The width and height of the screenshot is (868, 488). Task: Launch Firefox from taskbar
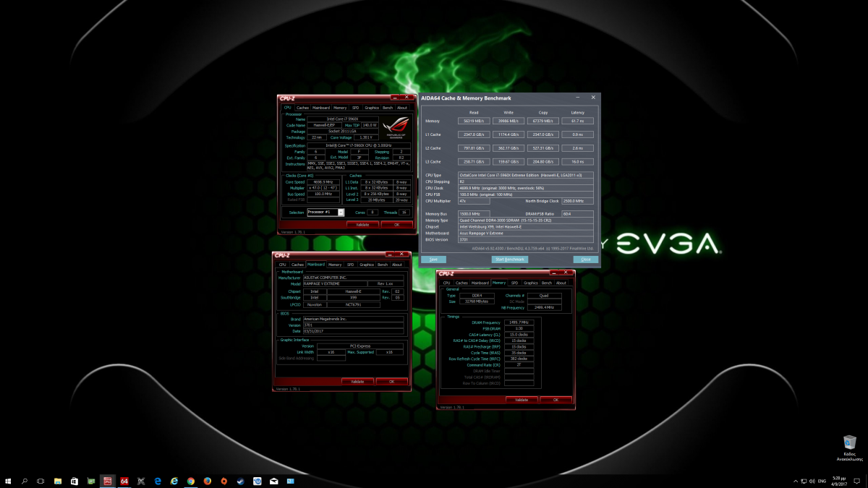click(208, 481)
